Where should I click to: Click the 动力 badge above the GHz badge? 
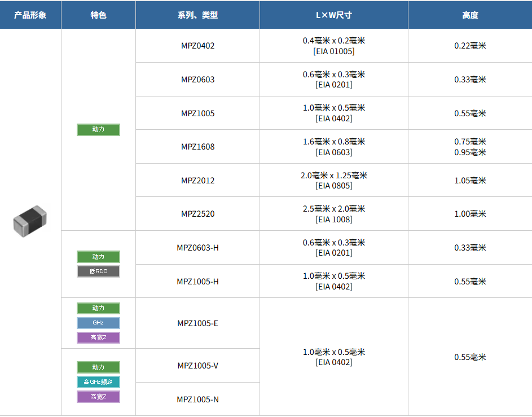(x=98, y=308)
